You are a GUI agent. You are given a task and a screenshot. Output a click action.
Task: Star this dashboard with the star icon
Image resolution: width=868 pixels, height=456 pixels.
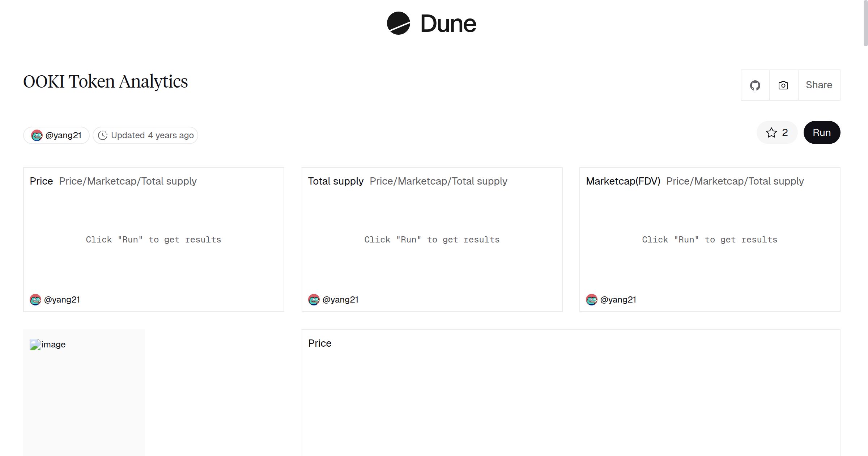771,133
